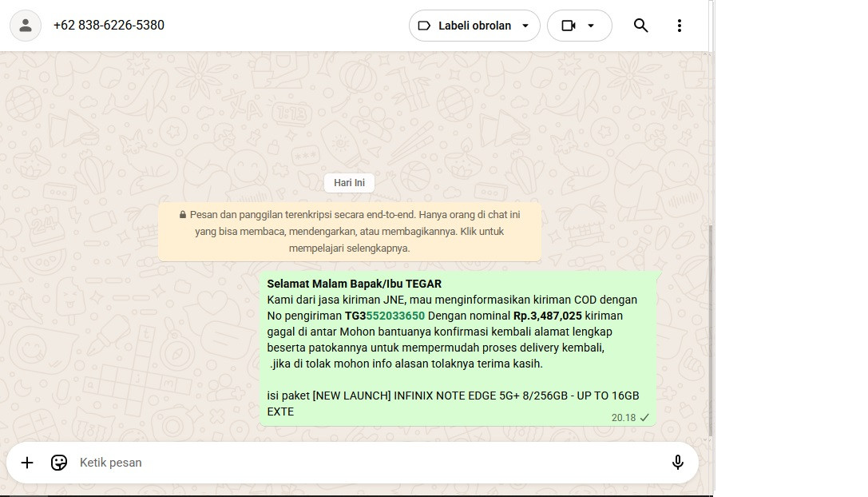Open the three-dot chat menu
This screenshot has width=868, height=497.
(x=680, y=26)
